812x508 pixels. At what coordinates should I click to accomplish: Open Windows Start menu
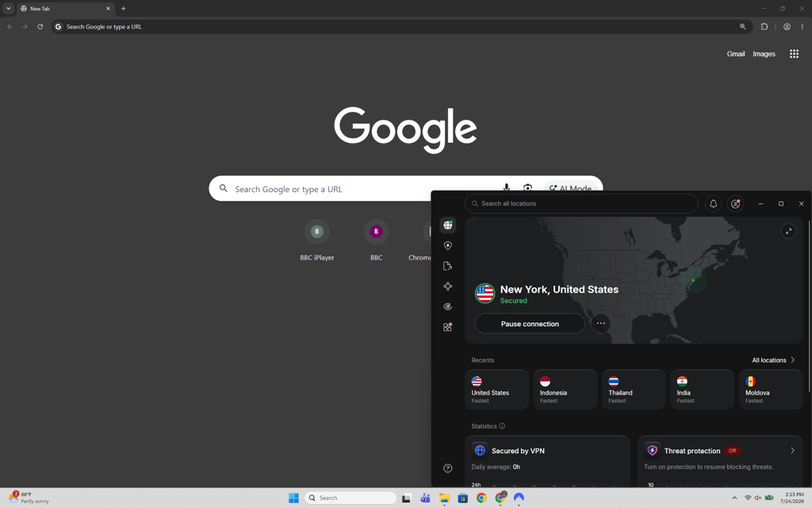pyautogui.click(x=293, y=498)
